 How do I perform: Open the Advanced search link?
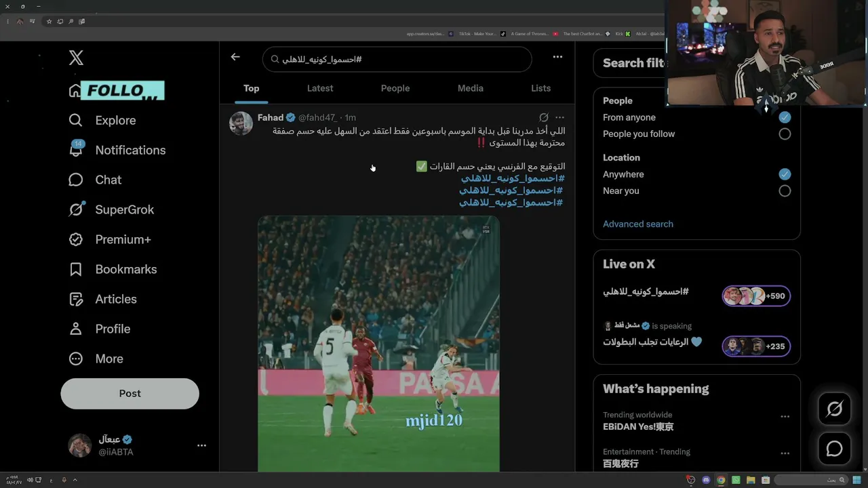pos(638,224)
